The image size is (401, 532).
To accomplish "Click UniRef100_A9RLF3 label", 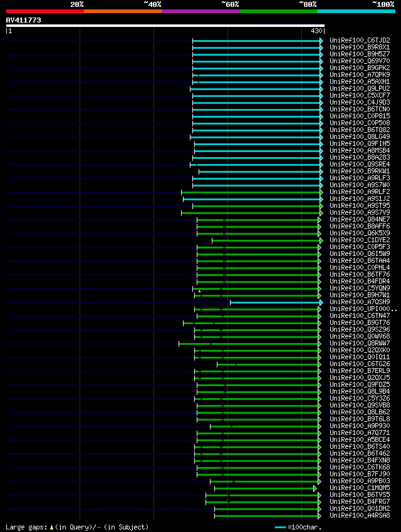I will 360,178.
